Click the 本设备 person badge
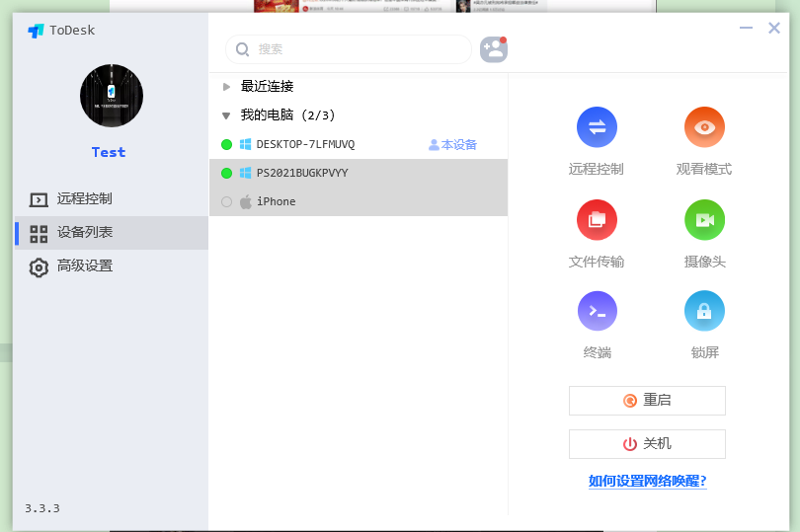 (452, 145)
